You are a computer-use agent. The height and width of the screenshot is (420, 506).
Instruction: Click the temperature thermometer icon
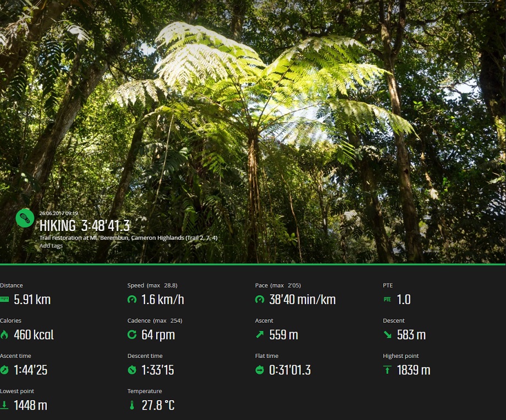pyautogui.click(x=131, y=405)
